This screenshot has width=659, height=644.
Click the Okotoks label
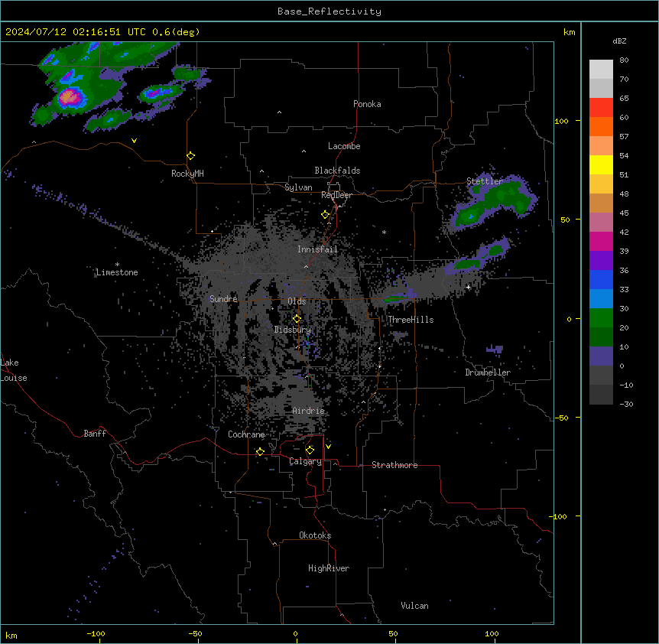click(x=315, y=535)
